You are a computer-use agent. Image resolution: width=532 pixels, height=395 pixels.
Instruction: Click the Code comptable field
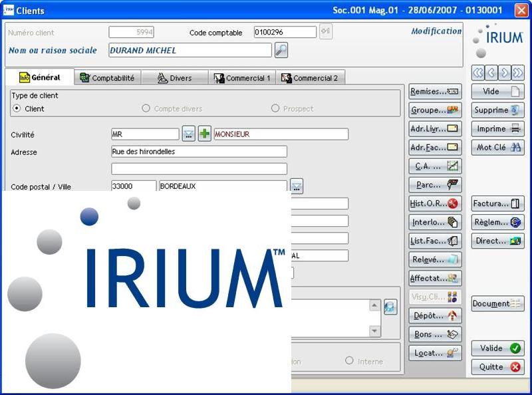(285, 32)
